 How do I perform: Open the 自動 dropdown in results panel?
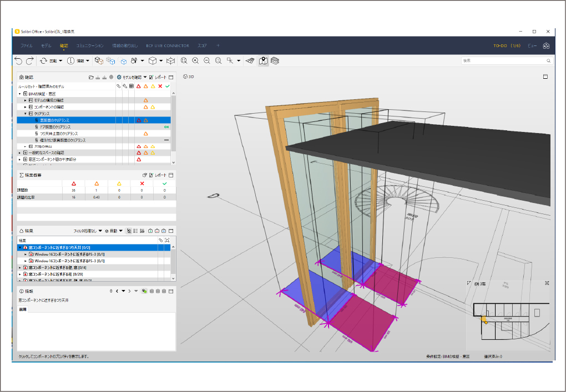click(x=114, y=230)
